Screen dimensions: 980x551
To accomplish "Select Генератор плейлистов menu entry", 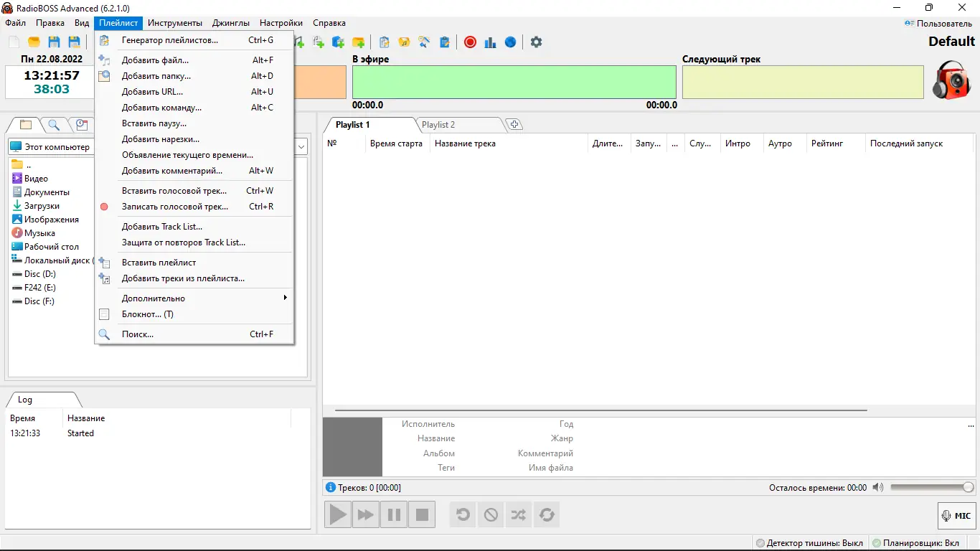I will click(x=194, y=40).
